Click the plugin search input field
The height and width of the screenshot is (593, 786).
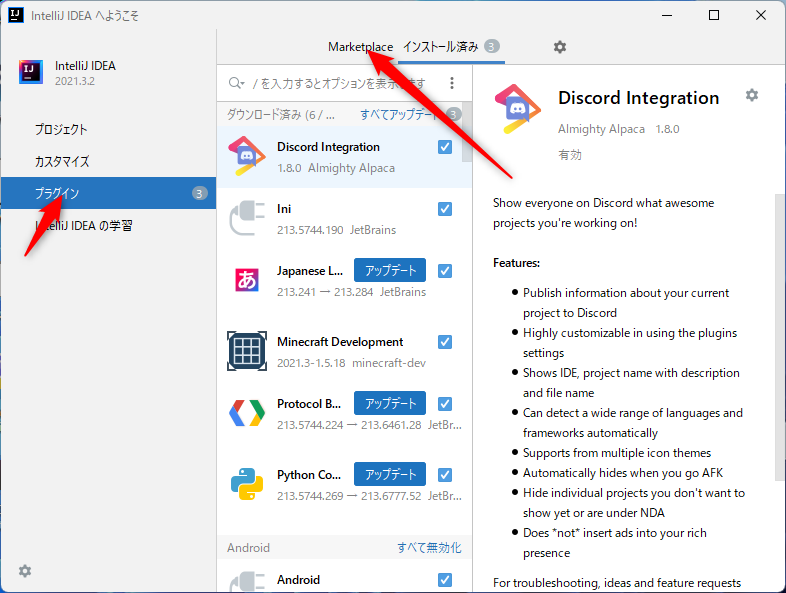pos(340,83)
